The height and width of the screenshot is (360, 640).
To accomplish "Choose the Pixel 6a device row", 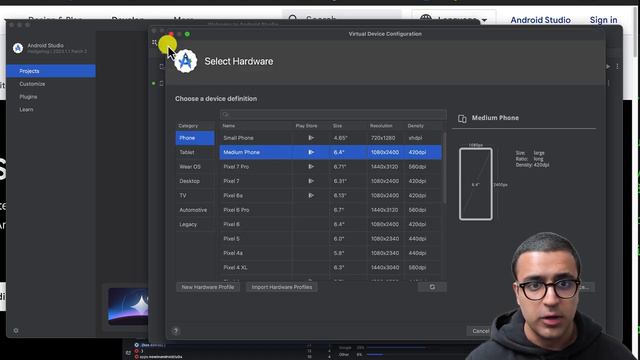I will [x=331, y=196].
